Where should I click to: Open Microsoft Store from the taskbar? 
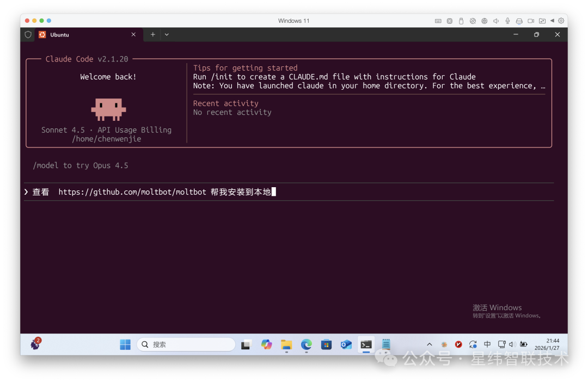coord(326,344)
